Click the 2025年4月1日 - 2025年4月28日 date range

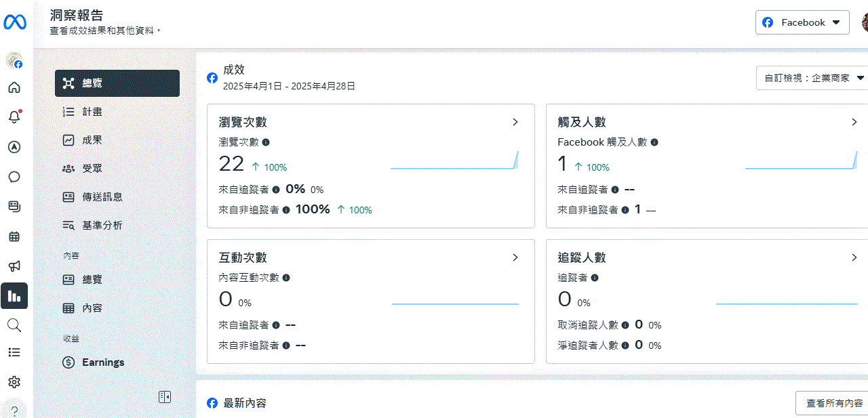tap(289, 87)
